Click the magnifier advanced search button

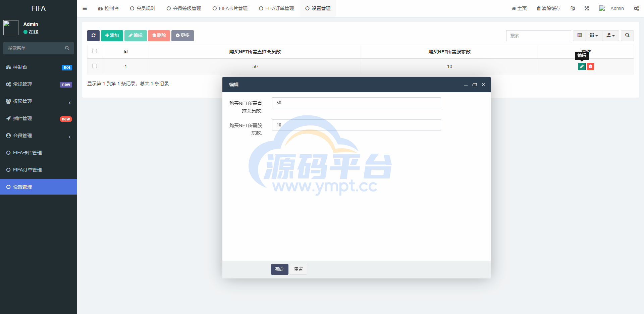627,36
